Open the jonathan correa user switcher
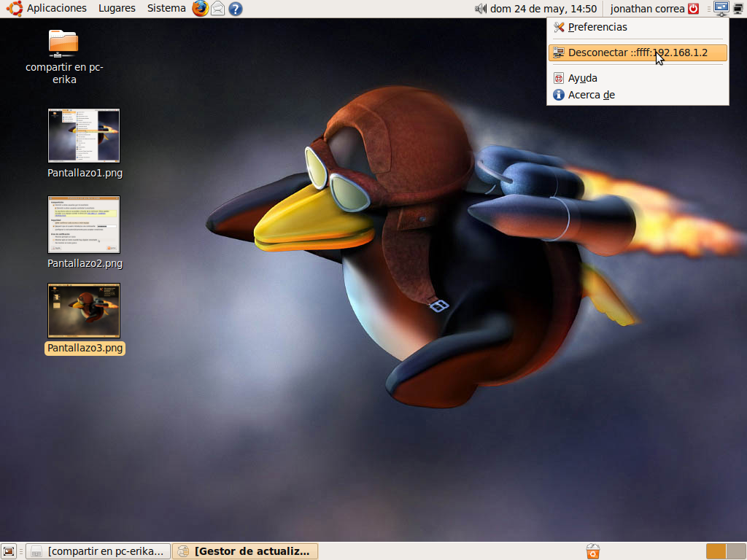This screenshot has height=560, width=747. (648, 9)
